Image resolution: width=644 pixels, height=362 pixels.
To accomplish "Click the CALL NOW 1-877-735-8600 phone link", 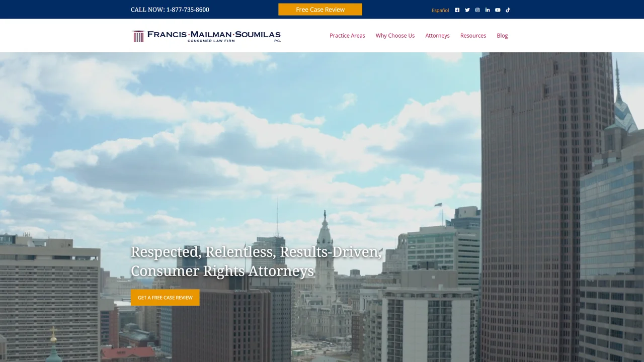I will coord(170,10).
